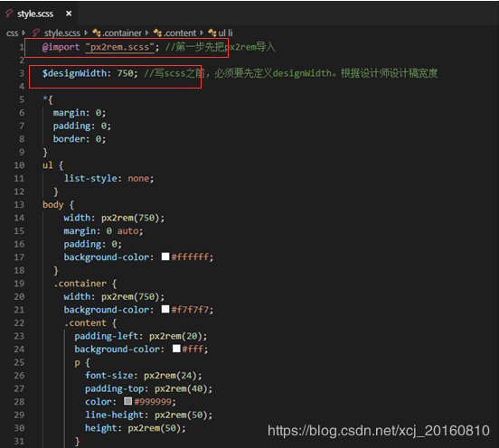Expand the arrow after .content breadcrumb
This screenshot has height=448, width=499.
click(202, 33)
